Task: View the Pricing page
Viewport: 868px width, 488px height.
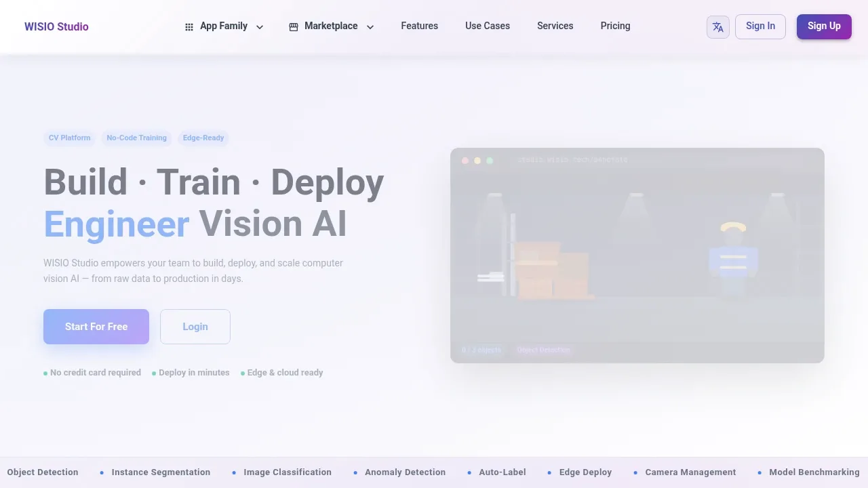Action: [x=616, y=26]
